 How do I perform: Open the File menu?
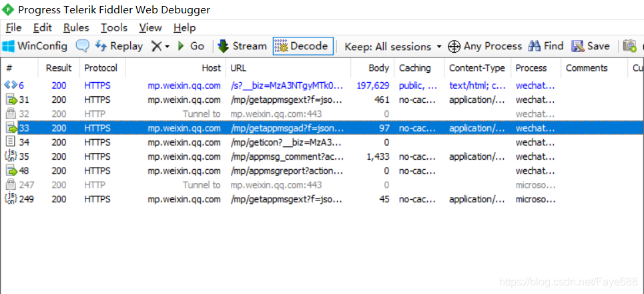click(x=13, y=27)
